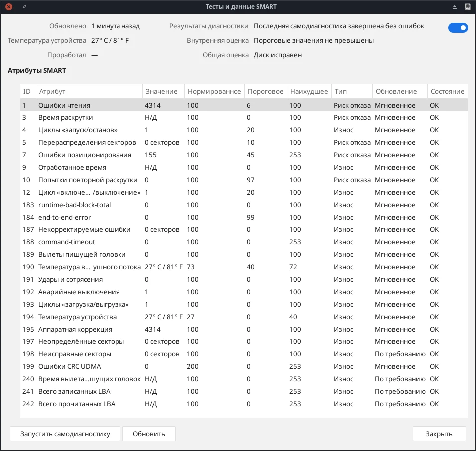Screen dimensions: 476x451
Task: Click threshold 99 in end-to-end-error row
Action: click(251, 217)
